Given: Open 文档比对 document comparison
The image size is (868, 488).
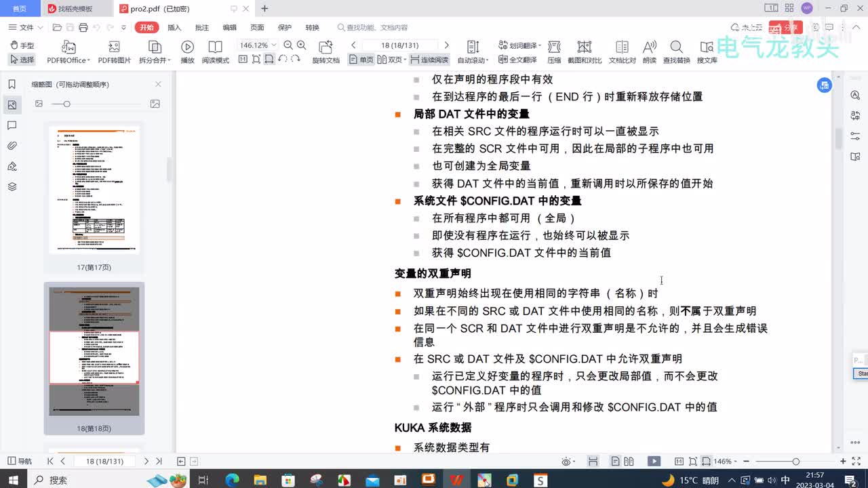Looking at the screenshot, I should [622, 52].
